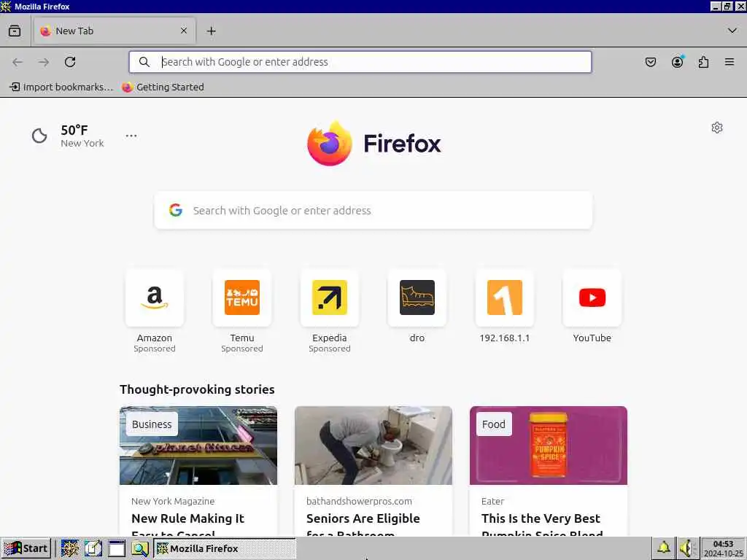The image size is (747, 560).
Task: Click the Eater source label
Action: (x=492, y=501)
